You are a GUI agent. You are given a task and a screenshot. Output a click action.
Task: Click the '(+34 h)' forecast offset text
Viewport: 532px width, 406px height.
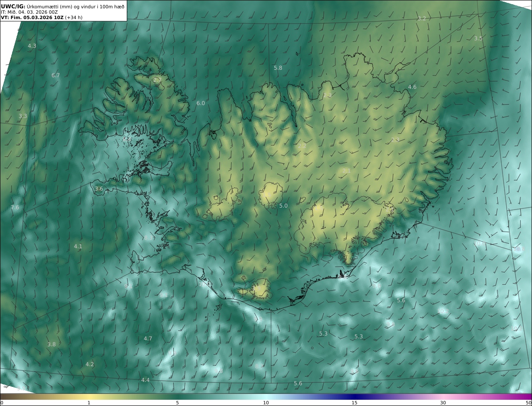(x=74, y=17)
